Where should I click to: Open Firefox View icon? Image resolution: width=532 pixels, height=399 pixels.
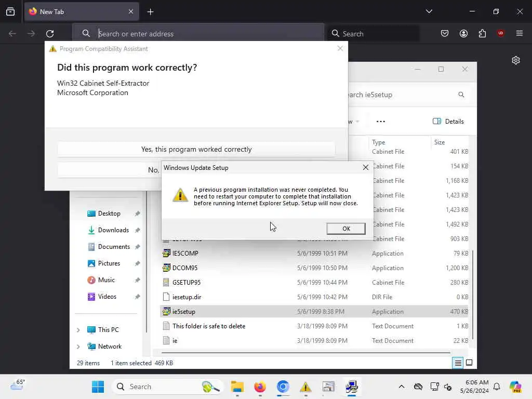pyautogui.click(x=10, y=11)
